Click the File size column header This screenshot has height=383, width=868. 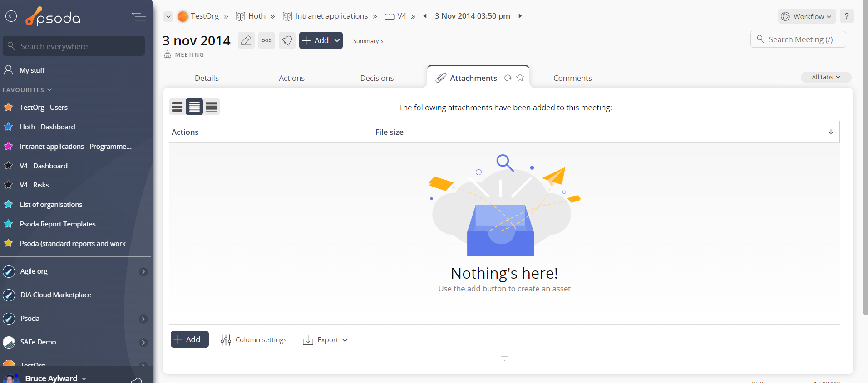(389, 132)
